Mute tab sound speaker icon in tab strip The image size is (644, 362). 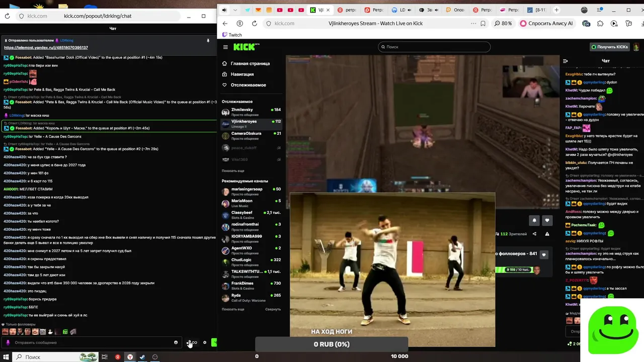pyautogui.click(x=224, y=10)
